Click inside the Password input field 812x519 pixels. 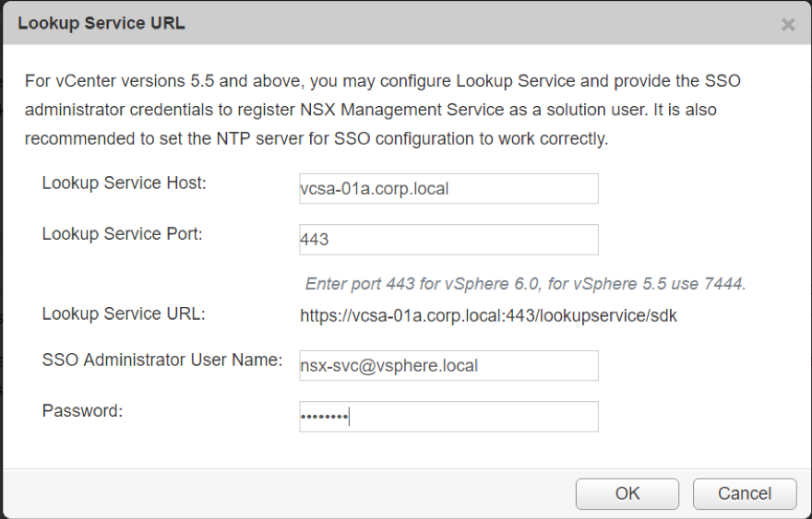[x=448, y=416]
